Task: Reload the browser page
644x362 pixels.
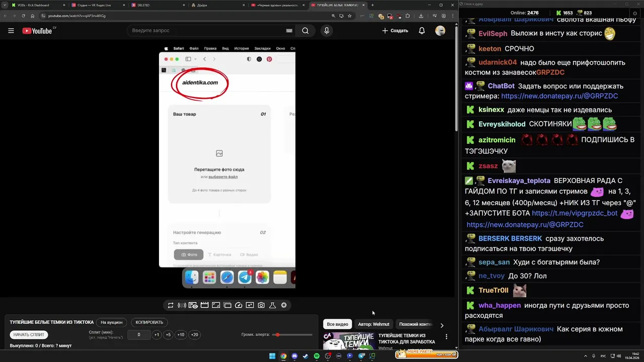Action: click(x=23, y=16)
